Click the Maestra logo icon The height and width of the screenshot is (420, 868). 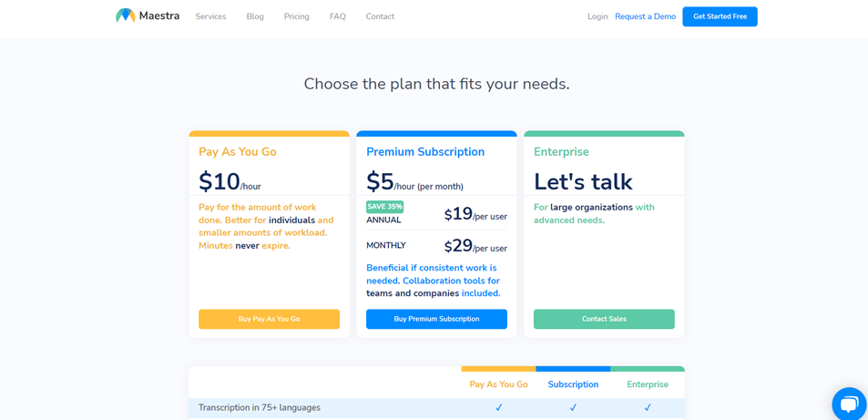[x=126, y=15]
